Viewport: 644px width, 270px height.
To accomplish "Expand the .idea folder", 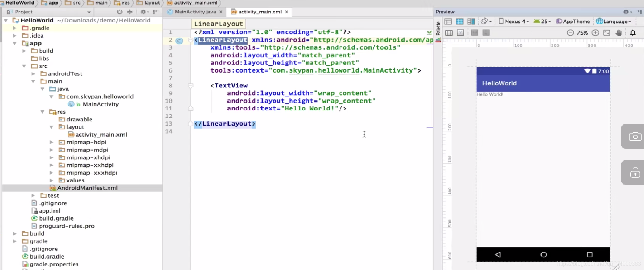I will [14, 36].
